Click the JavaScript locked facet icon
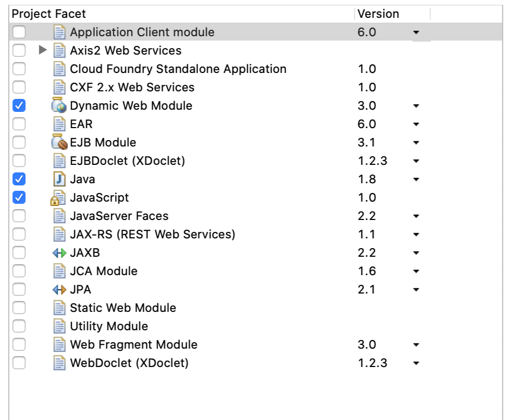Screen dimensions: 509x420 tap(58, 198)
